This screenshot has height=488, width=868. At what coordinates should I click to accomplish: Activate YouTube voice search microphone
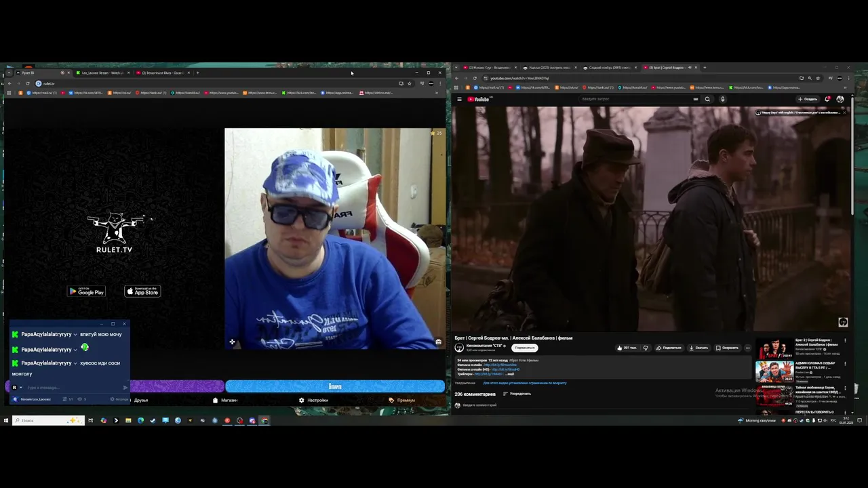[x=722, y=99]
